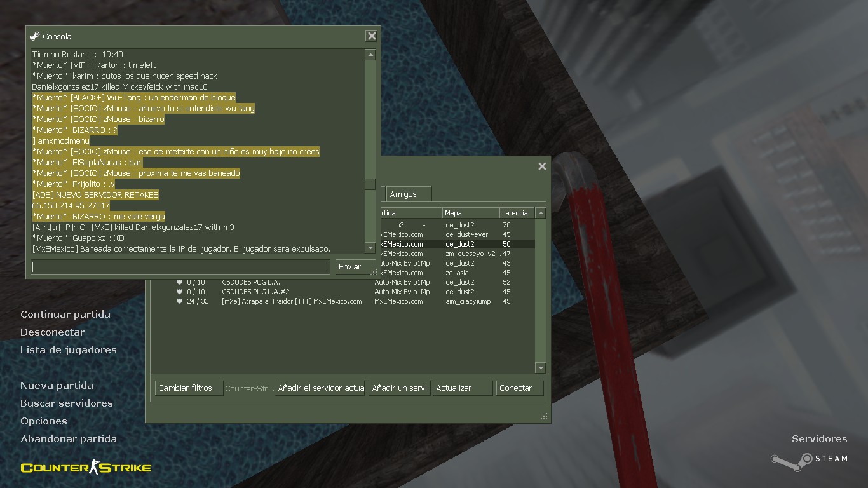This screenshot has width=868, height=488.
Task: Click the shield icon beside CSDUDES PUG L.A.#2
Action: [x=180, y=292]
